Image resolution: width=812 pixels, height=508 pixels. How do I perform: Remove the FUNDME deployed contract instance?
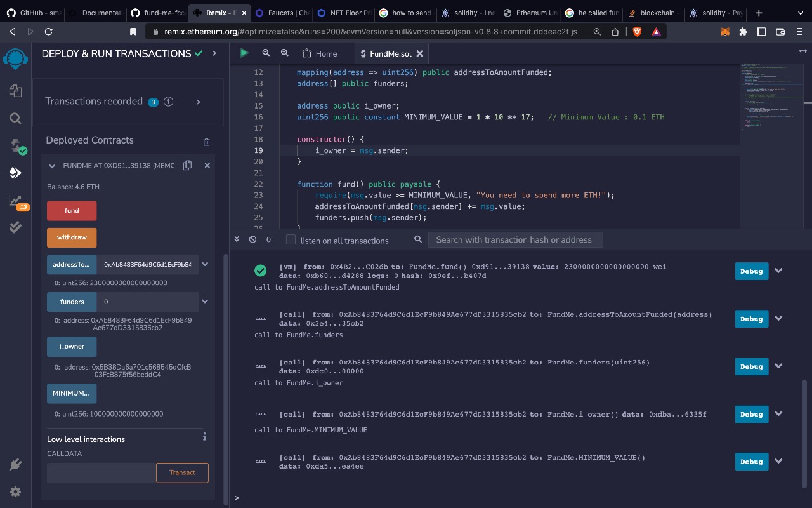(x=207, y=165)
